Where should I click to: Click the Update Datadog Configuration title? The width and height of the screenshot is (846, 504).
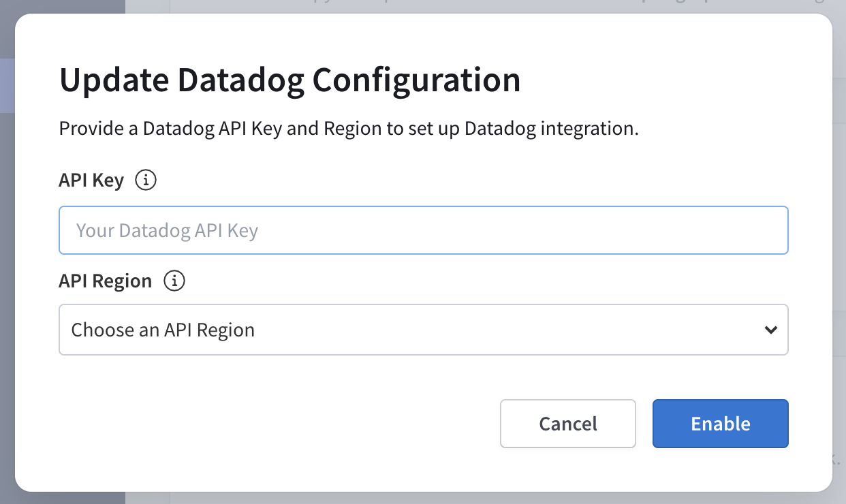point(289,79)
